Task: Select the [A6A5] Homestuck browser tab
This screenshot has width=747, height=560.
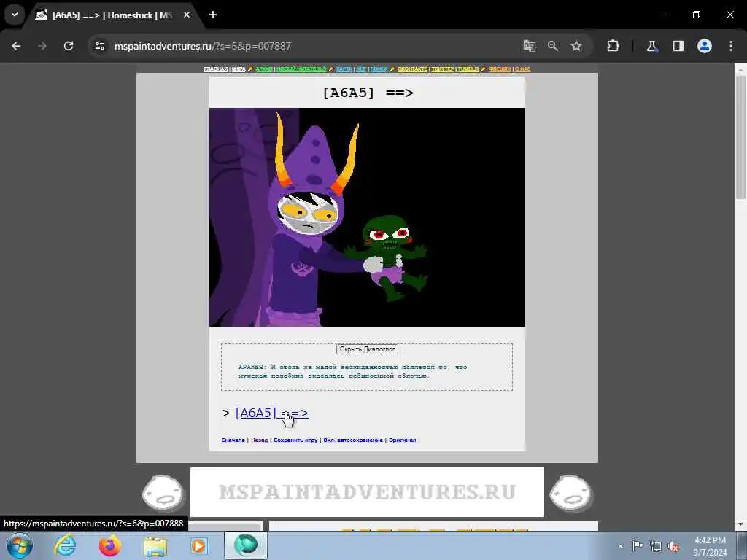Action: pyautogui.click(x=112, y=15)
